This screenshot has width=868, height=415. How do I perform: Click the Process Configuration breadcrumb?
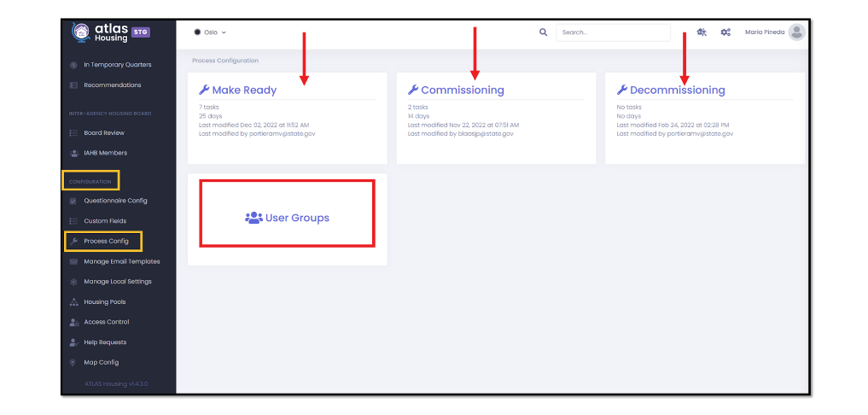[x=225, y=61]
